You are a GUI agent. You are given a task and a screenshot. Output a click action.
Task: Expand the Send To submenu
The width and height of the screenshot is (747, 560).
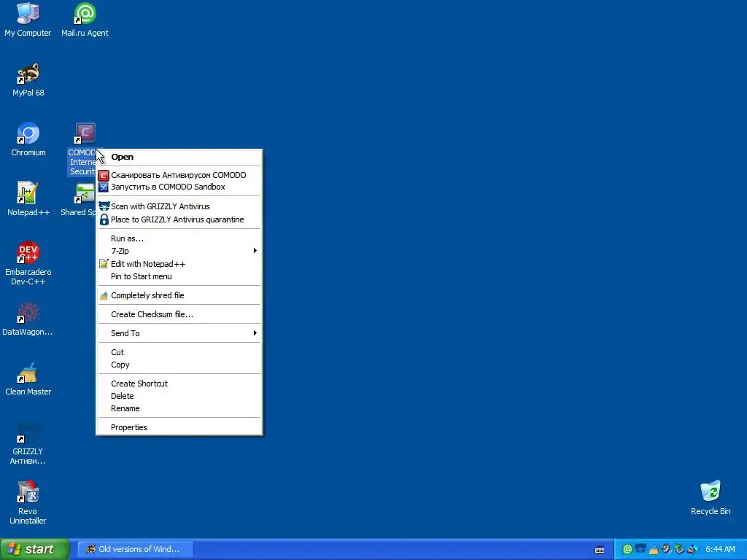(x=179, y=333)
